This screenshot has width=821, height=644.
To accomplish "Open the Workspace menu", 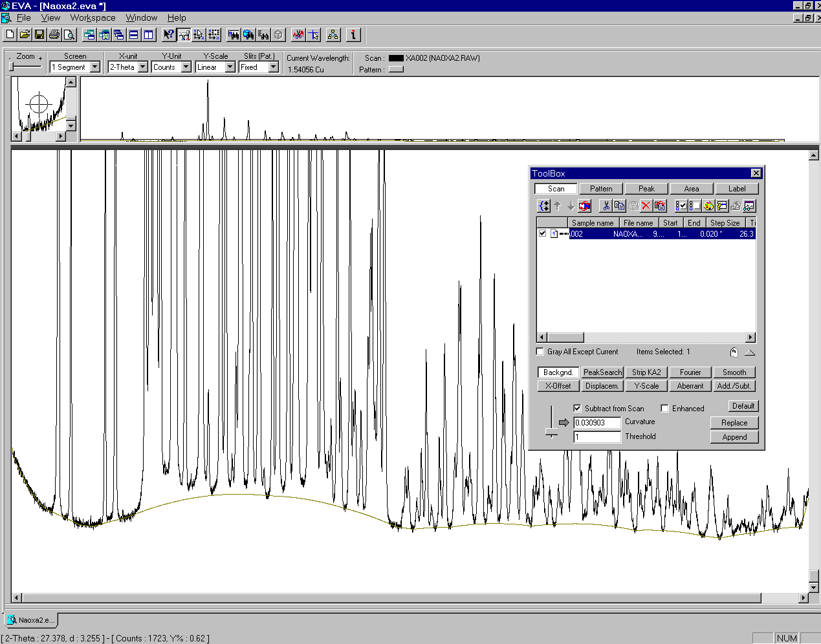I will coord(93,18).
